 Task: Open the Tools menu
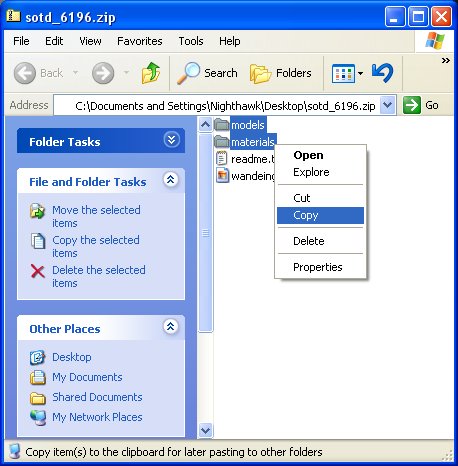191,41
